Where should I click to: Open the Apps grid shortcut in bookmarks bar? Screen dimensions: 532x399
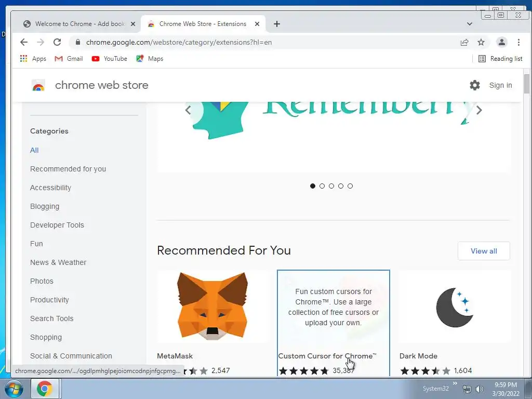point(33,59)
